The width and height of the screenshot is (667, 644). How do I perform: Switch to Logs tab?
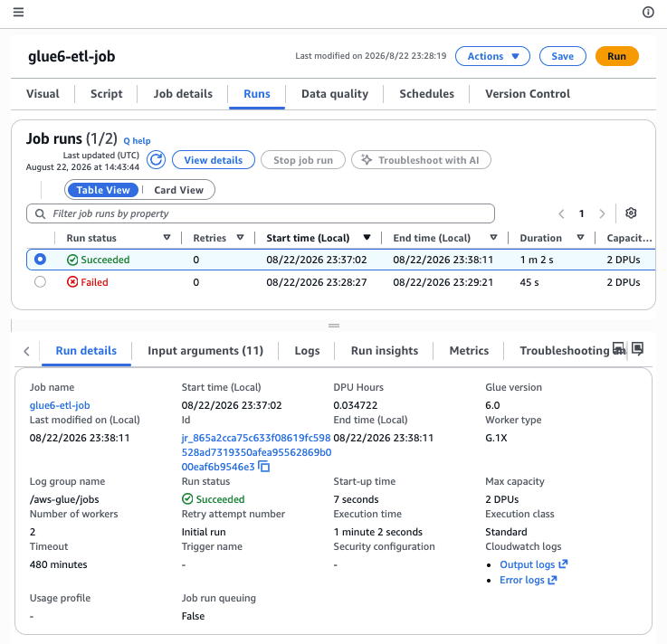[307, 351]
